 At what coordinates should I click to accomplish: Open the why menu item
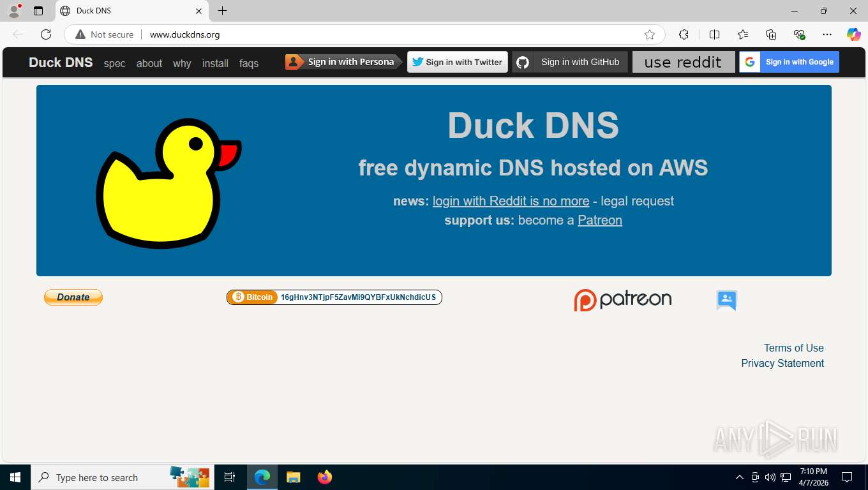182,63
